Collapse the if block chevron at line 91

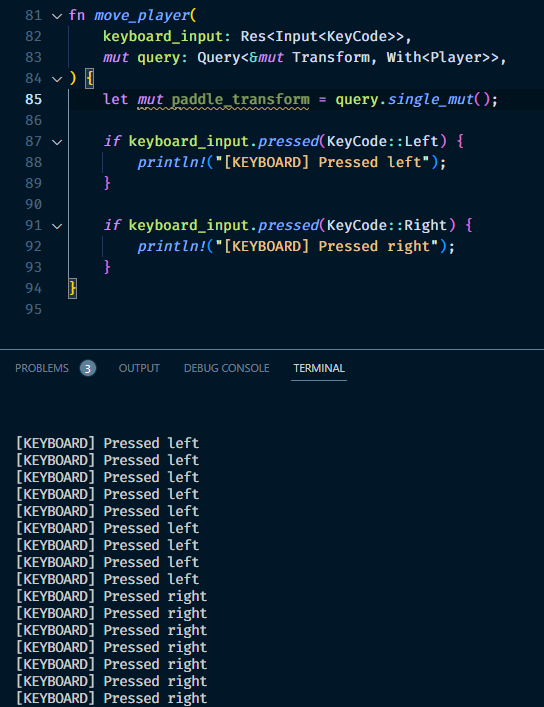(x=57, y=226)
